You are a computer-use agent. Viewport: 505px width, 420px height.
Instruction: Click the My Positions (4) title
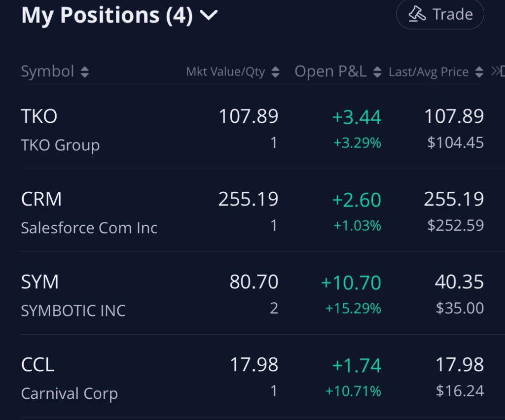pyautogui.click(x=107, y=16)
